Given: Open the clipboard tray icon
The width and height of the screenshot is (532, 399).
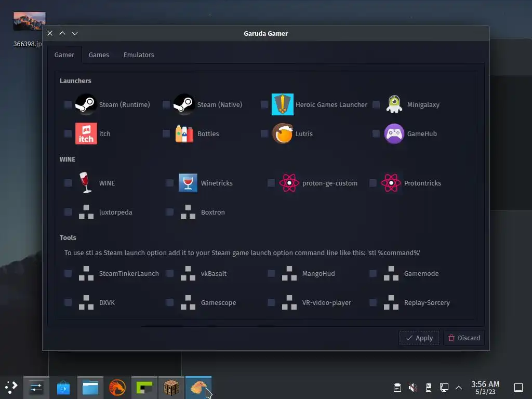Looking at the screenshot, I should 397,388.
